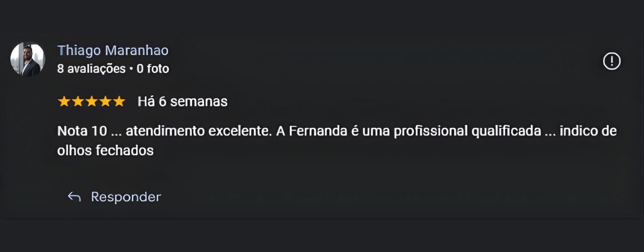Click the reply arrow icon
This screenshot has width=644, height=252.
(x=74, y=197)
